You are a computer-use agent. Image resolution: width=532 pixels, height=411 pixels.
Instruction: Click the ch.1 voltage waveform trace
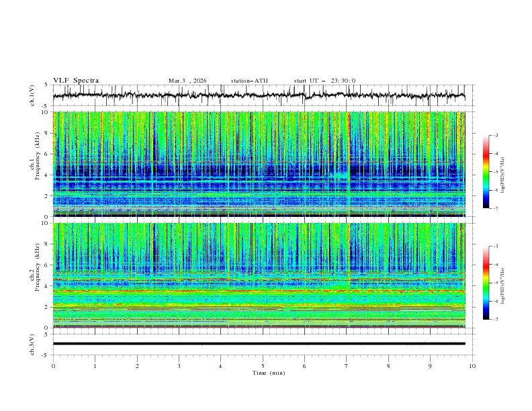(259, 95)
